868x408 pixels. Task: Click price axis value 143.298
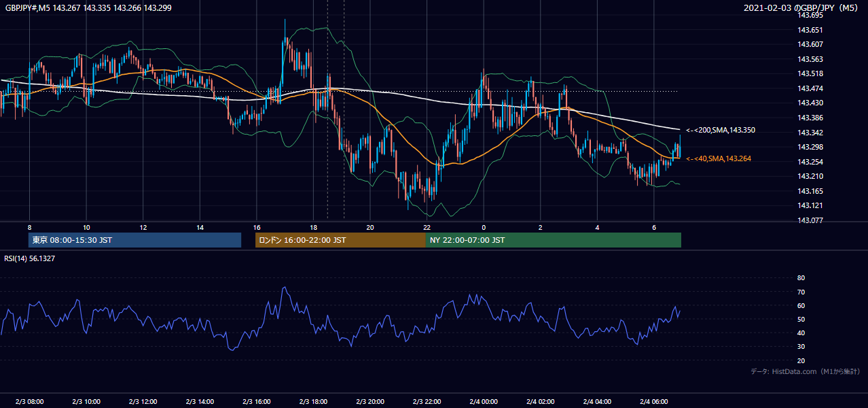click(811, 147)
